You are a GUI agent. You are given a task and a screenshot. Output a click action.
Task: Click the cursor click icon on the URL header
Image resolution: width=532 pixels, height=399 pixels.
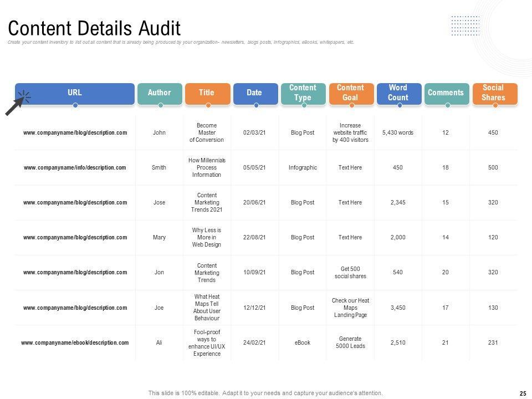tap(18, 103)
